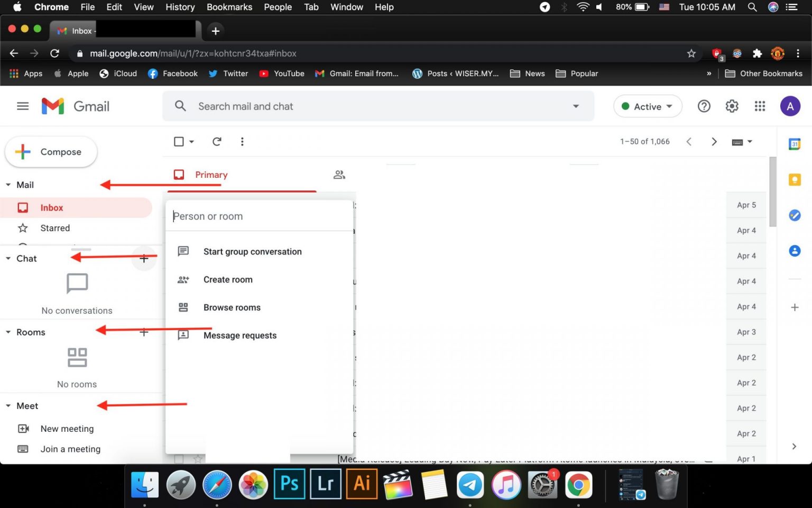Refresh the inbox

coord(217,141)
